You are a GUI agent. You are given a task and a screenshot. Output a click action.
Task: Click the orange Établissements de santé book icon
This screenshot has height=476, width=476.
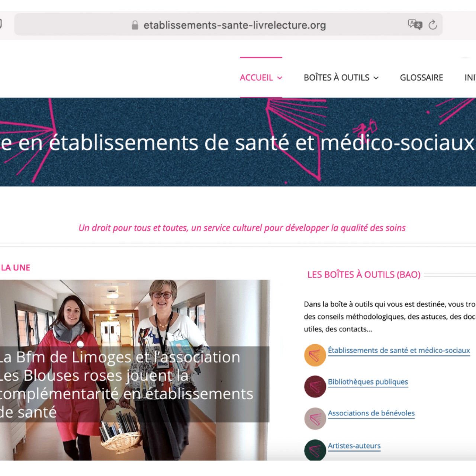point(315,355)
